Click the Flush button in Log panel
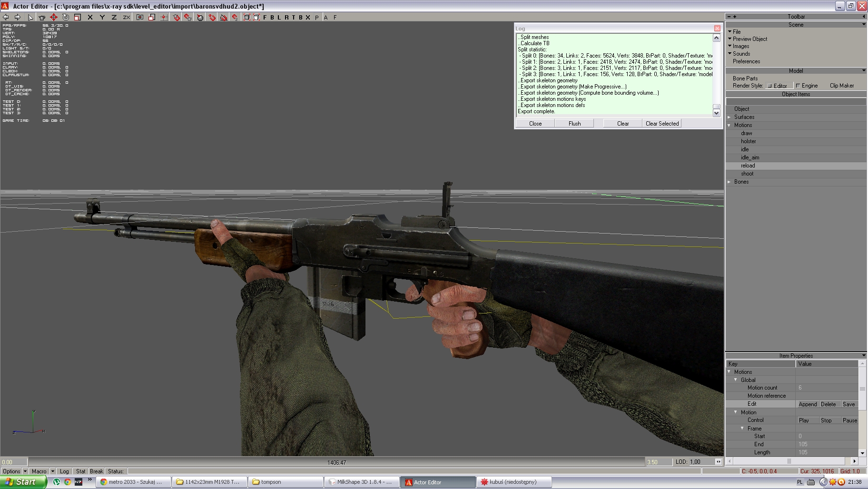 (574, 123)
